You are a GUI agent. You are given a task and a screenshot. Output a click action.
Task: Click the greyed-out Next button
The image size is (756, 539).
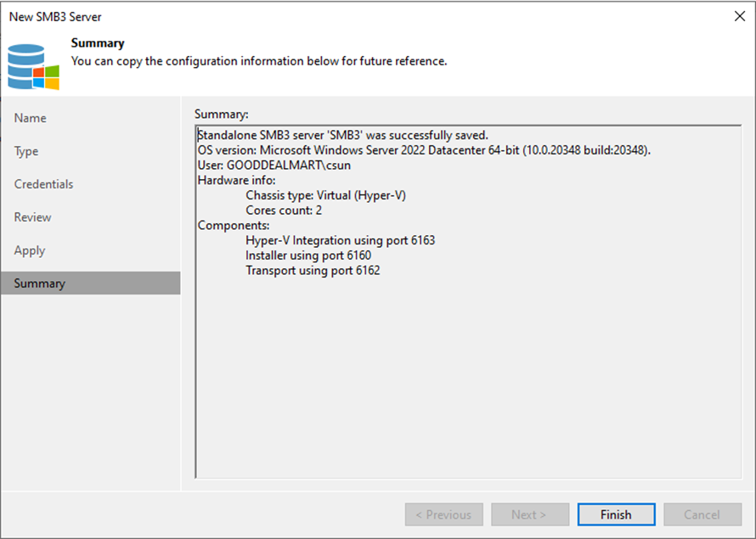click(x=530, y=514)
